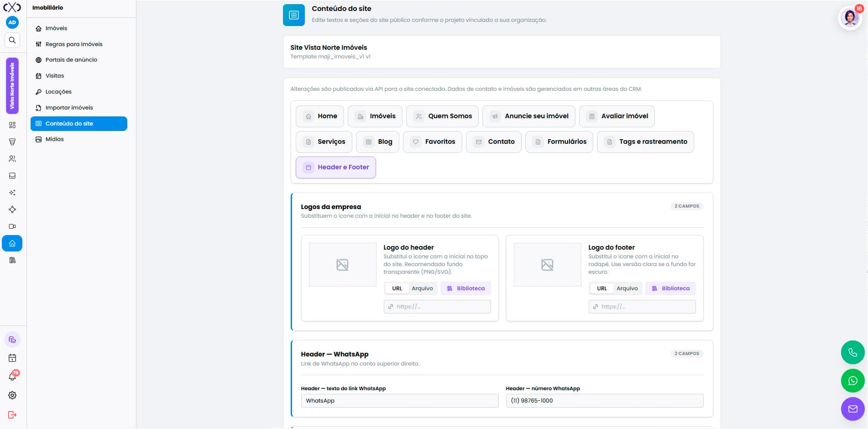The width and height of the screenshot is (868, 429).
Task: Open the notifications bell icon
Action: pos(12,377)
